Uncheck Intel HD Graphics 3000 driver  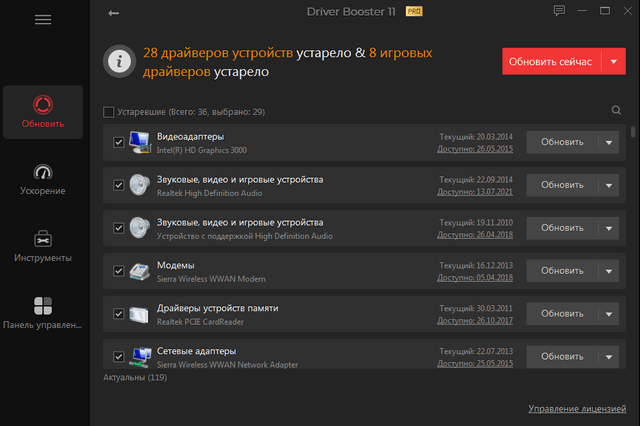[x=118, y=142]
